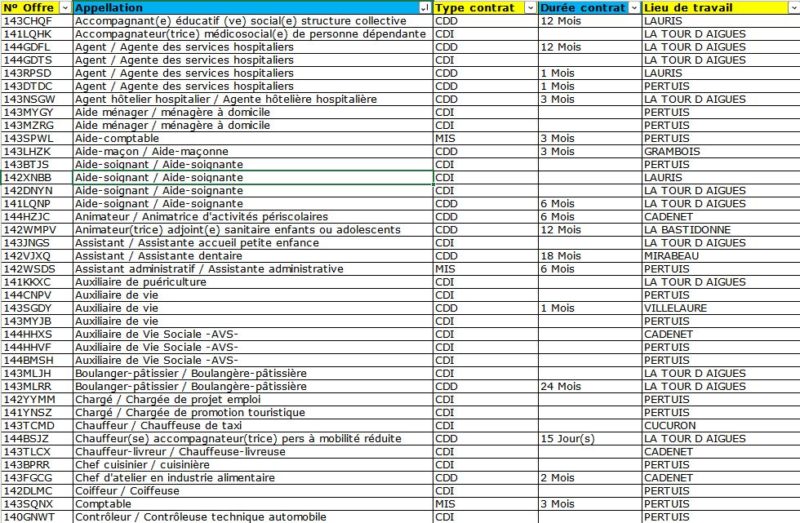Expand the Type contrat filter arrow
Viewport: 800px width, 523px height.
pos(531,8)
